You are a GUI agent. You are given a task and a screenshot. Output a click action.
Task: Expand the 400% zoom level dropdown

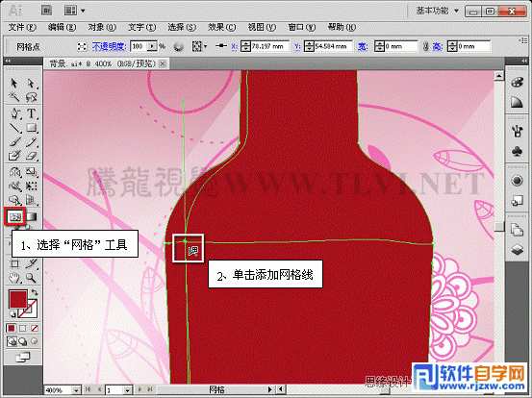pyautogui.click(x=77, y=390)
